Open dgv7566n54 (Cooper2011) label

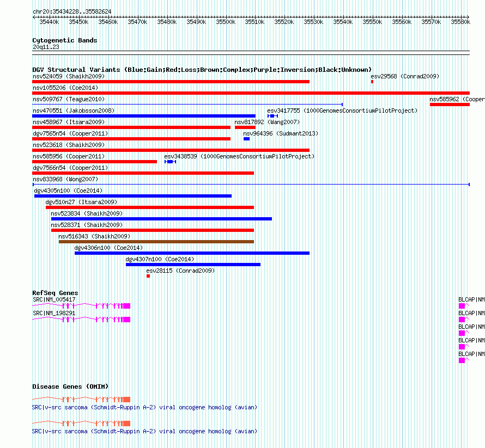[70, 168]
